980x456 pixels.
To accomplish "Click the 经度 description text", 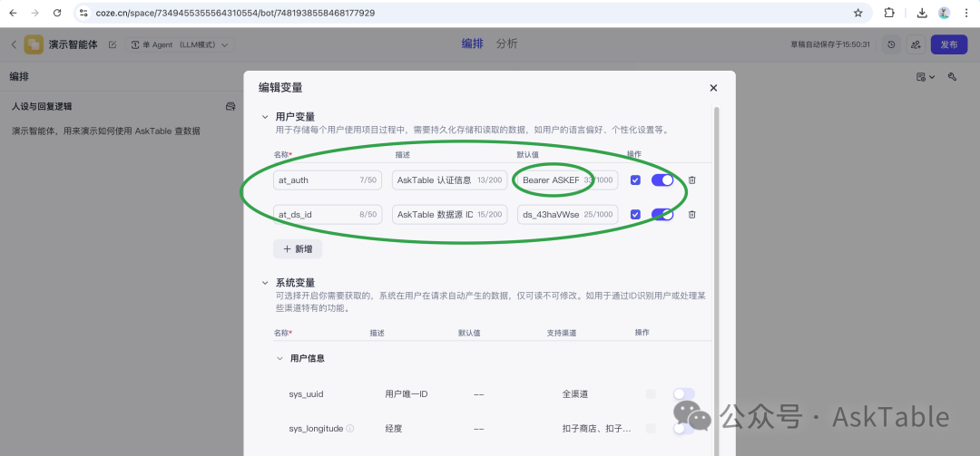I will [x=394, y=429].
